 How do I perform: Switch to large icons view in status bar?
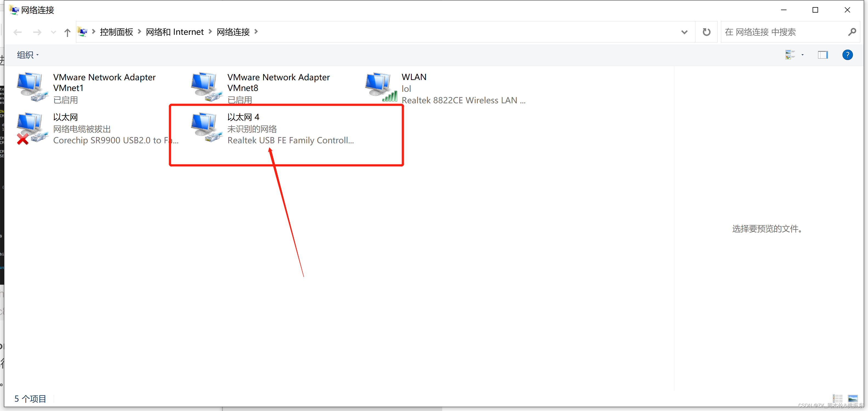853,398
